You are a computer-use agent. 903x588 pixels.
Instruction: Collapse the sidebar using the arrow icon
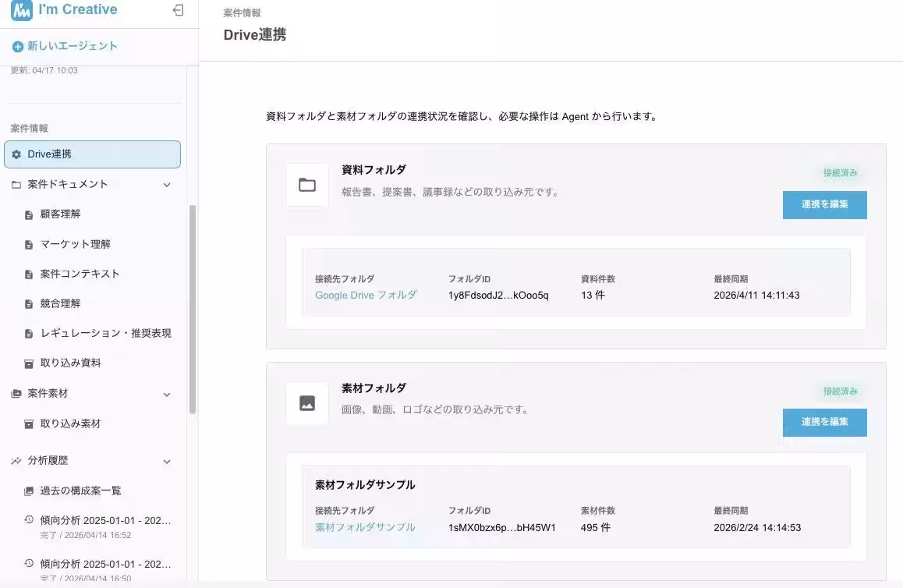(x=178, y=10)
